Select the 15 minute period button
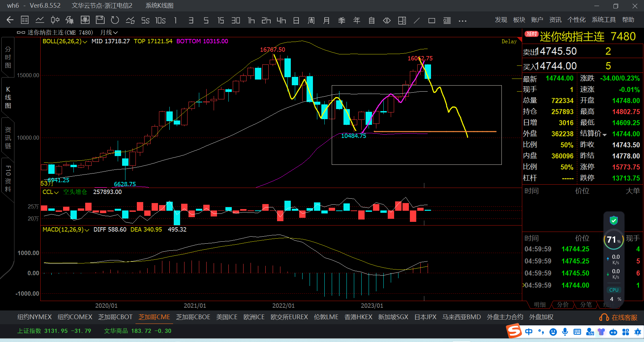 (220, 20)
